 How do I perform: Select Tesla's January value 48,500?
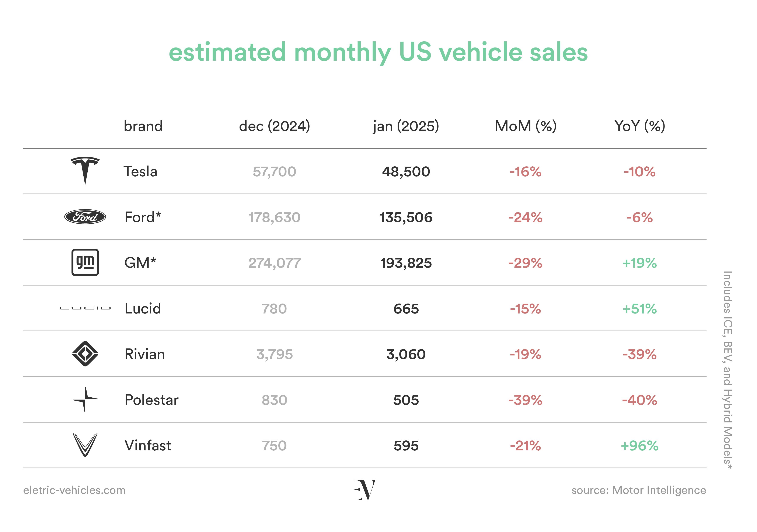[406, 172]
